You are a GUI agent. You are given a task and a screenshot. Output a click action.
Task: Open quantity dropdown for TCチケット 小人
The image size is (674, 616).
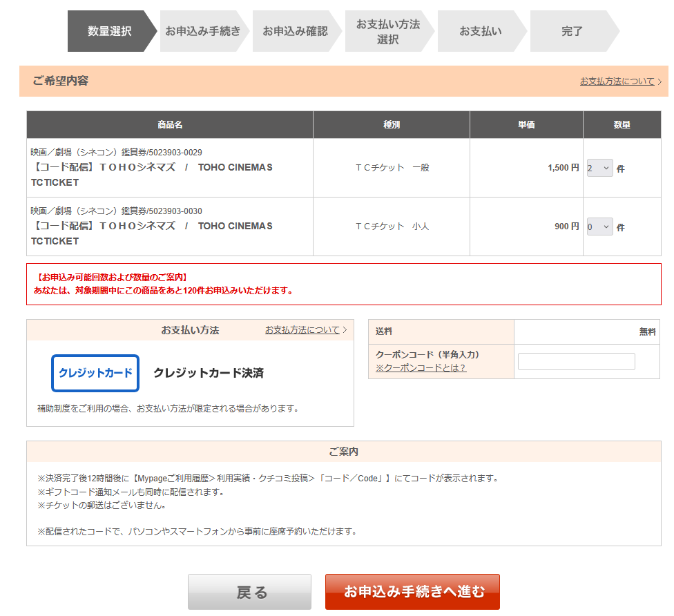[599, 227]
